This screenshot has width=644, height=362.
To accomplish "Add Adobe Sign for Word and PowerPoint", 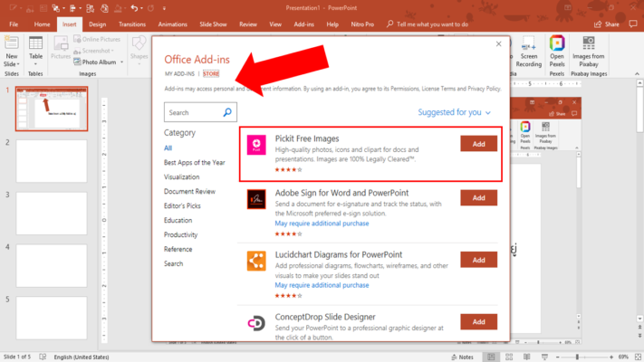I will pyautogui.click(x=478, y=197).
